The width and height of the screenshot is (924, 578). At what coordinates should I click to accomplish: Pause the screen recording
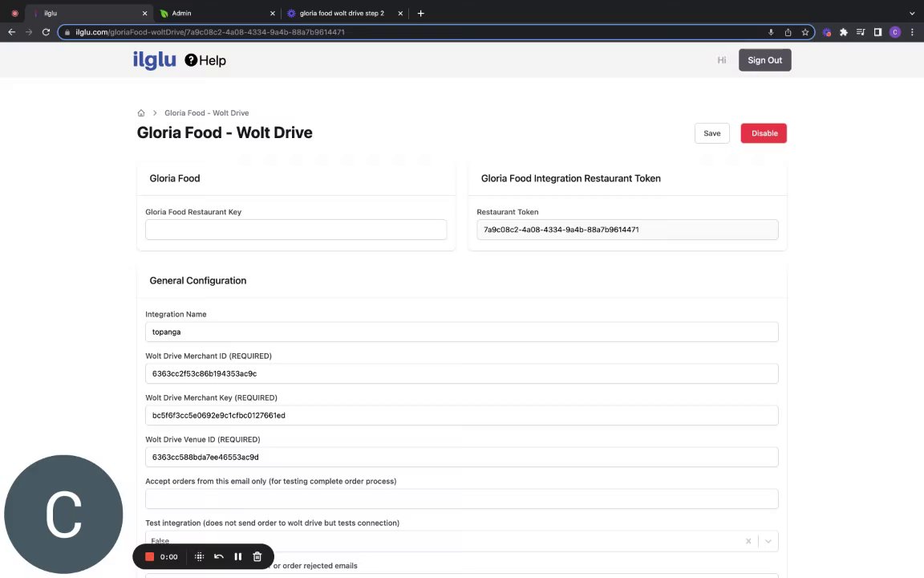pyautogui.click(x=238, y=557)
